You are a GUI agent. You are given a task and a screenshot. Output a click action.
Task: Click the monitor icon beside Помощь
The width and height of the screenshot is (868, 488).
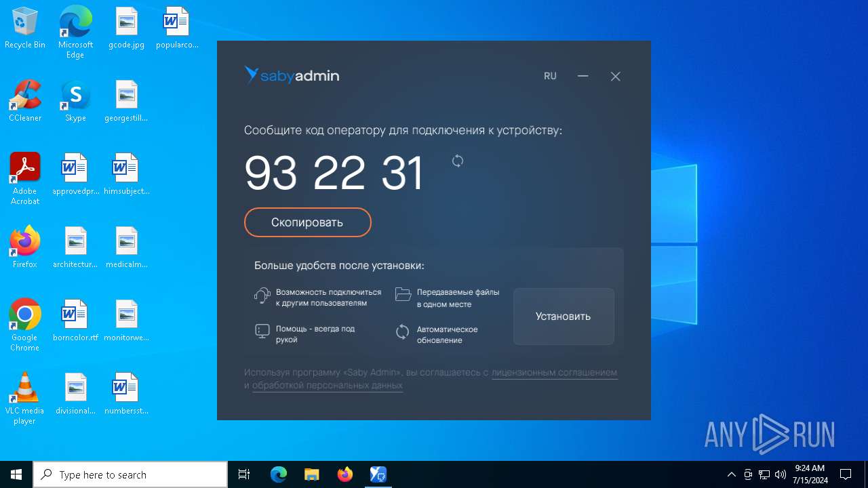pos(262,331)
